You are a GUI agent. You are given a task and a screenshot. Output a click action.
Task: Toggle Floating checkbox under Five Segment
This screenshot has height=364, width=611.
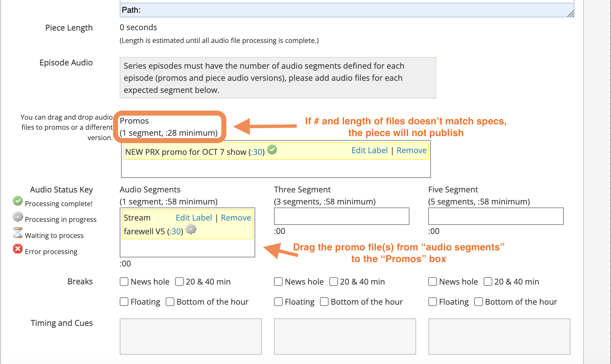(x=433, y=302)
